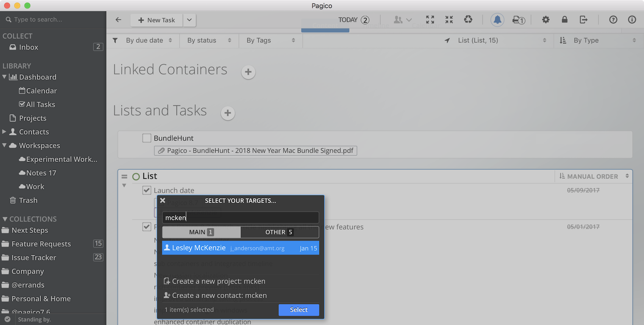The image size is (644, 325).
Task: Open the print queue icon with badge
Action: tap(519, 20)
